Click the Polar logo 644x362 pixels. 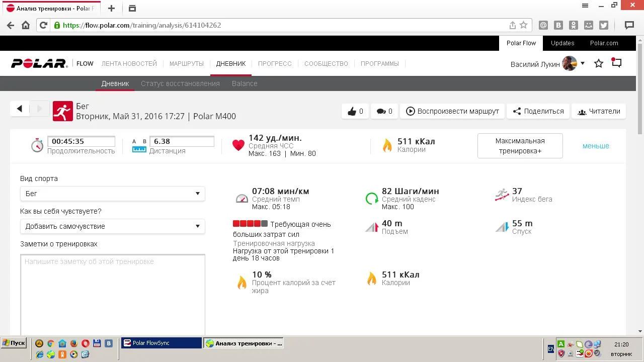(x=39, y=64)
